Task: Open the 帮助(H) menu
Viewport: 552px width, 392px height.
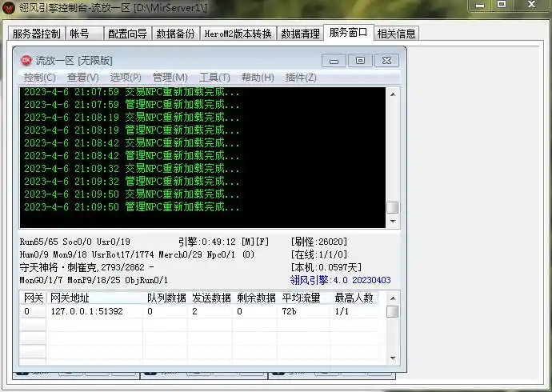Action: (258, 78)
